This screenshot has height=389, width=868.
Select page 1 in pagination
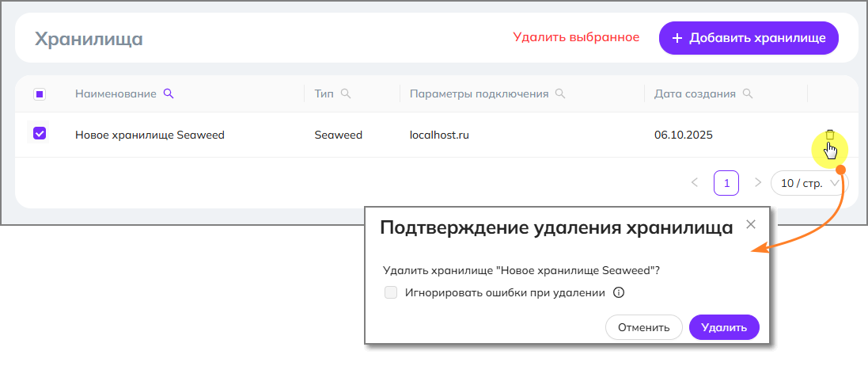(727, 183)
